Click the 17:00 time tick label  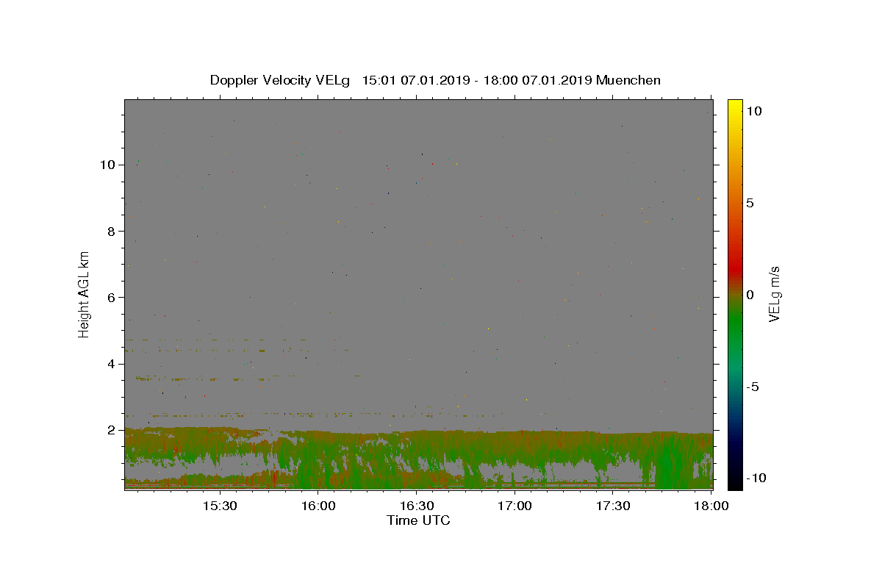click(514, 506)
